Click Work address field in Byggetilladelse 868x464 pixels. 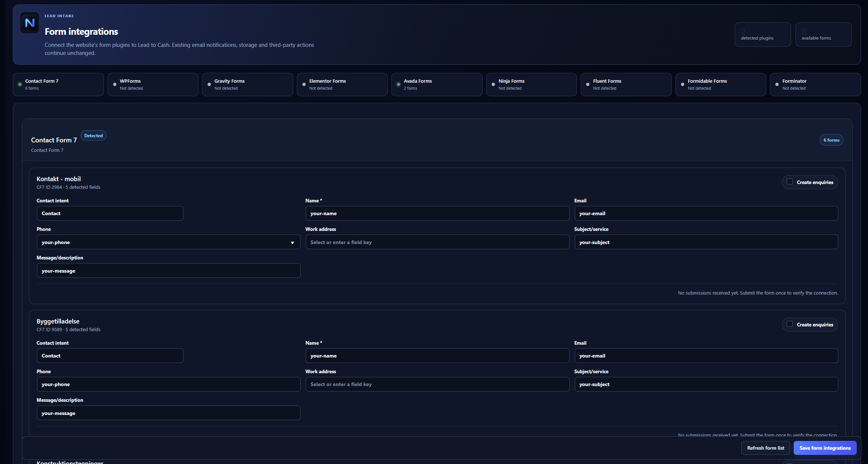pos(437,384)
